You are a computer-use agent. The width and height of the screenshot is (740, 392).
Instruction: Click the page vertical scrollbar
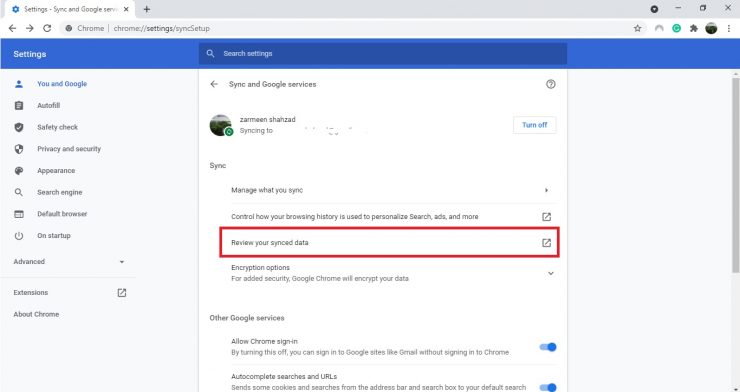click(735, 175)
